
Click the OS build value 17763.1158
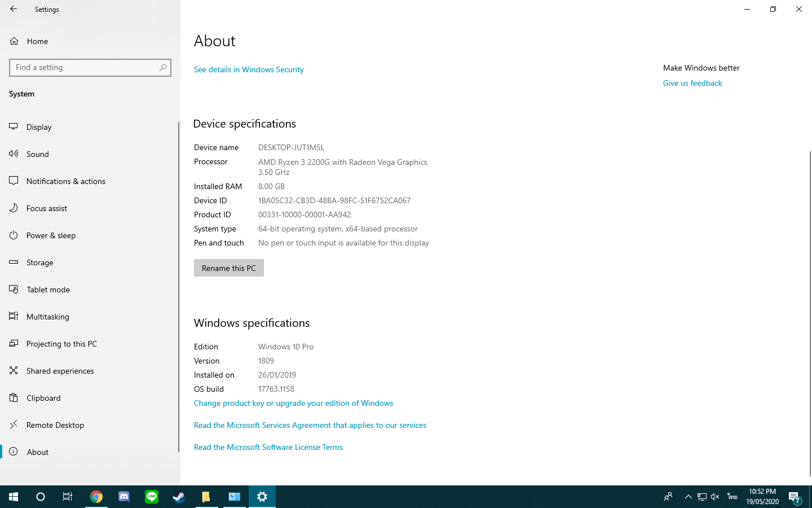(276, 389)
